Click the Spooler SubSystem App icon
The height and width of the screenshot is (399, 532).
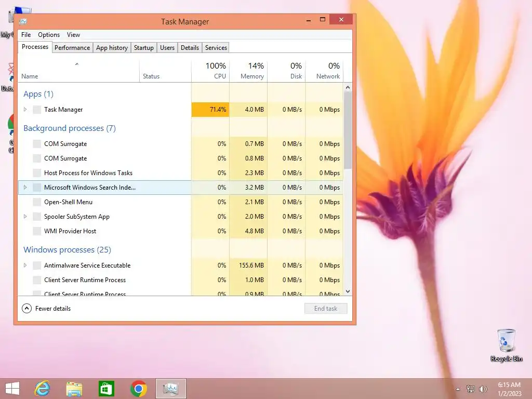tap(37, 217)
